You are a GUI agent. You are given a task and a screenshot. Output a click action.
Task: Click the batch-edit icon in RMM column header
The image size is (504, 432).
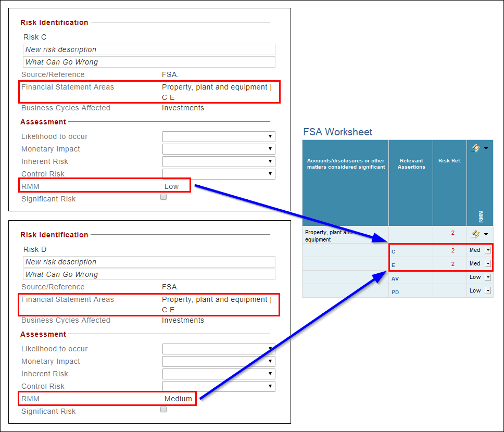[475, 149]
